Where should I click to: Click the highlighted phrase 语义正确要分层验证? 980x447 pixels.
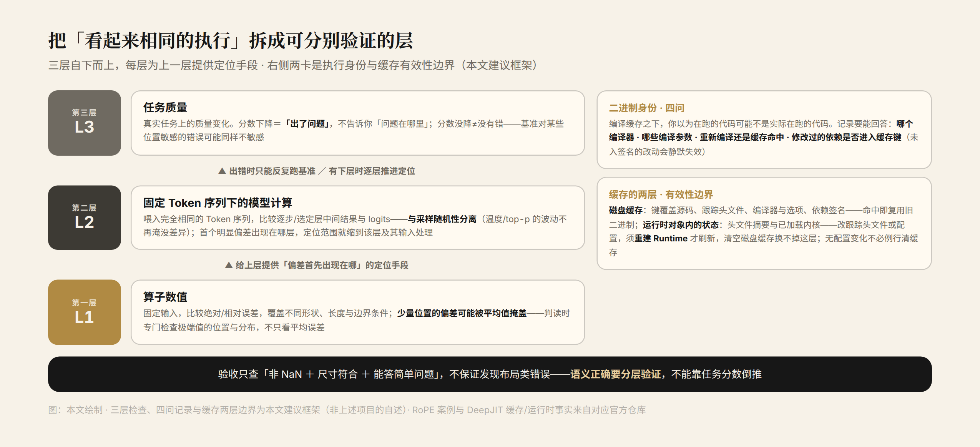(616, 374)
